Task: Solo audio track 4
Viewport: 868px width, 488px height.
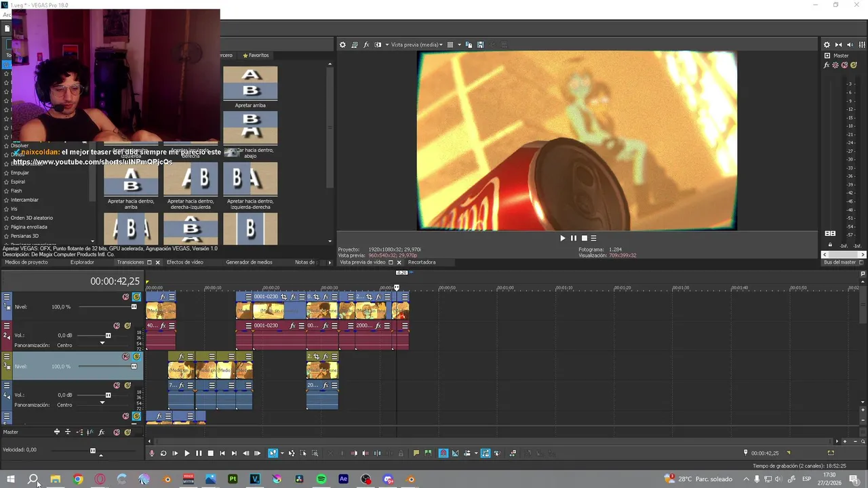Action: (x=127, y=385)
